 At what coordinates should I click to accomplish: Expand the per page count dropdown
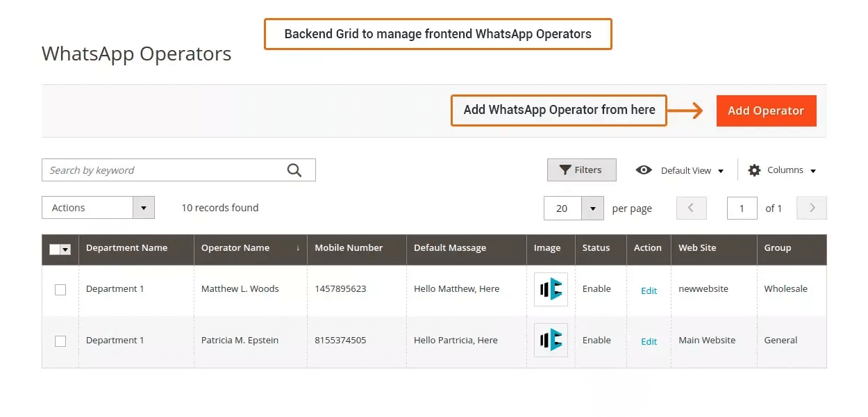(x=592, y=208)
